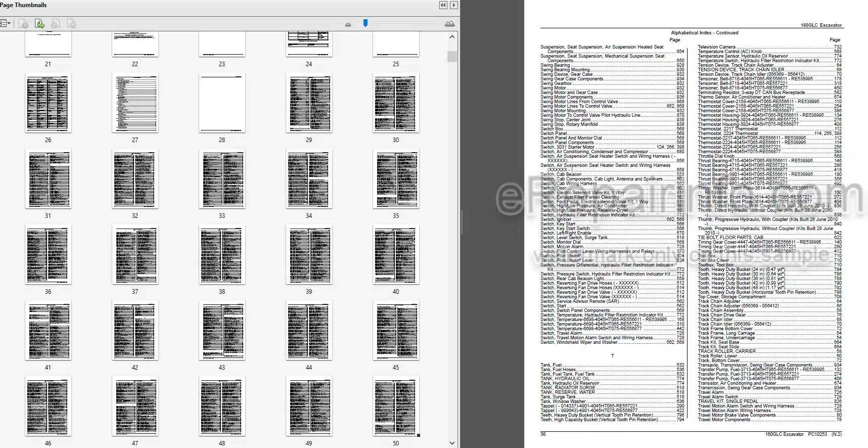
Task: Click the extract pages icon with green arrow
Action: pyautogui.click(x=39, y=23)
